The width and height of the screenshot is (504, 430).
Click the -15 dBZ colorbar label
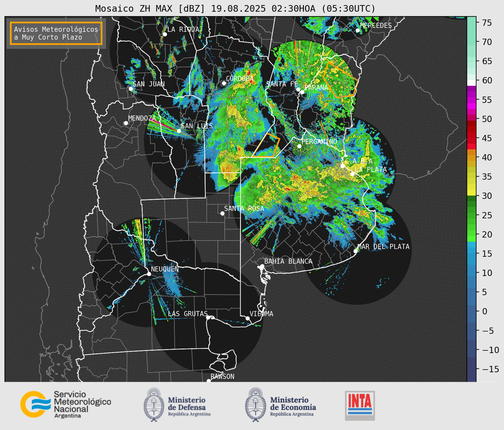490,369
